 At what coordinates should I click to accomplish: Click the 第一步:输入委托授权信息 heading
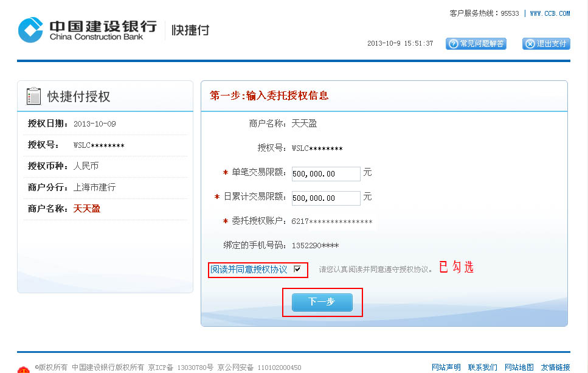[x=269, y=96]
